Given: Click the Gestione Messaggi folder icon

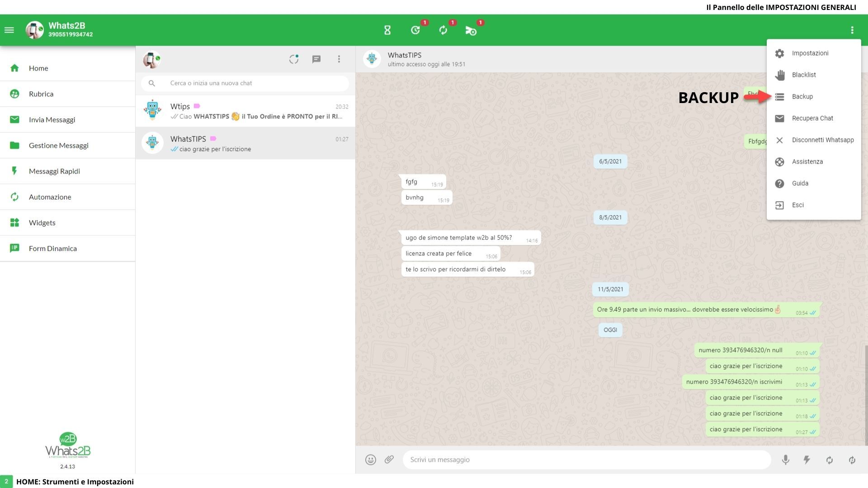Looking at the screenshot, I should pos(14,145).
